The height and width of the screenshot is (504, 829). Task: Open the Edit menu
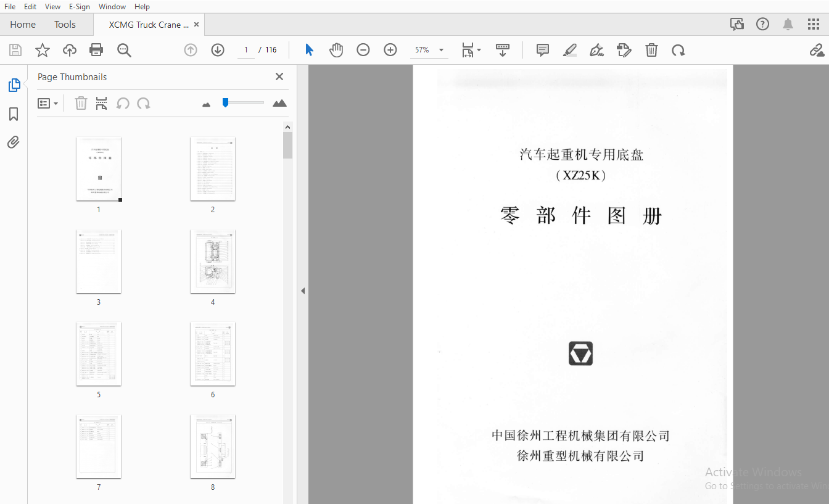tap(30, 6)
